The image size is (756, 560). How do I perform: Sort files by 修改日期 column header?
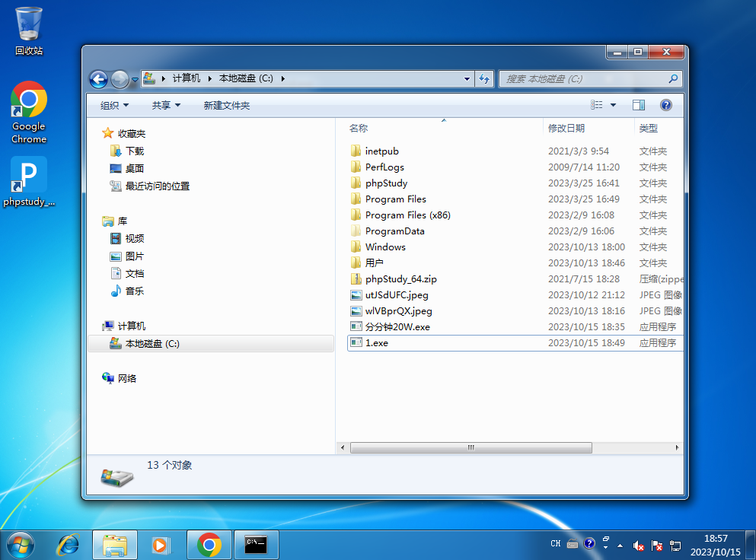click(x=566, y=128)
